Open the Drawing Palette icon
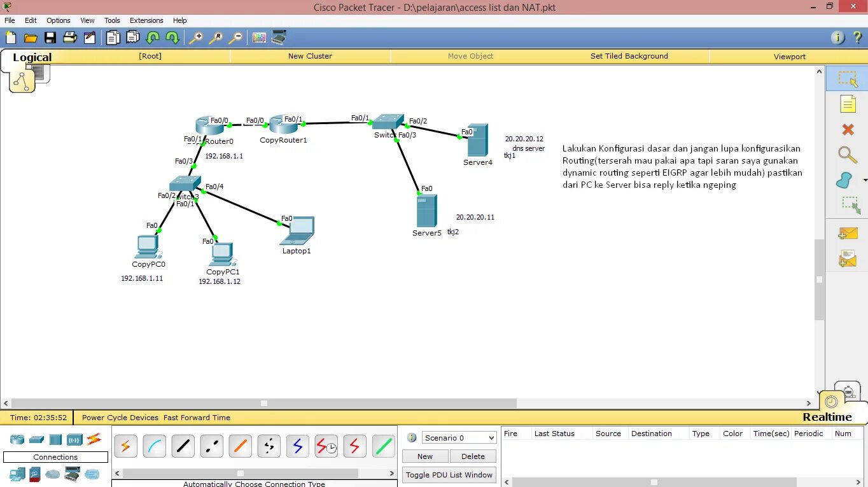Viewport: 868px width, 487px height. [259, 38]
